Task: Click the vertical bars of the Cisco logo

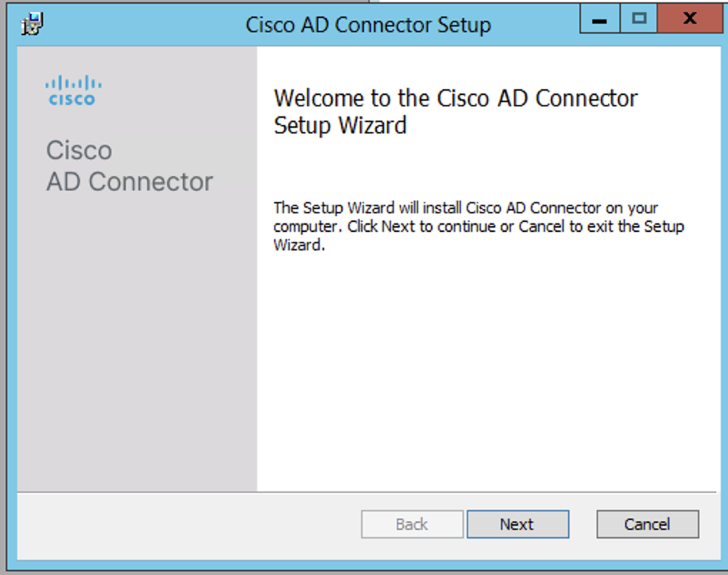Action: [74, 83]
